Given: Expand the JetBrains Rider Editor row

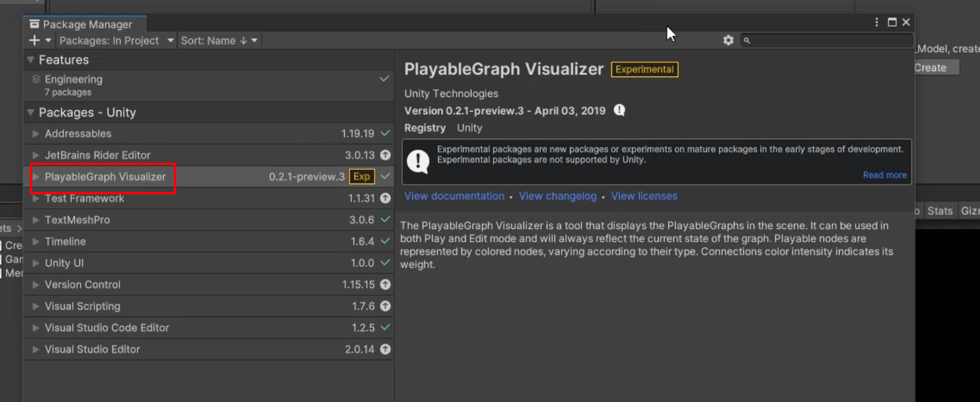Looking at the screenshot, I should 36,155.
